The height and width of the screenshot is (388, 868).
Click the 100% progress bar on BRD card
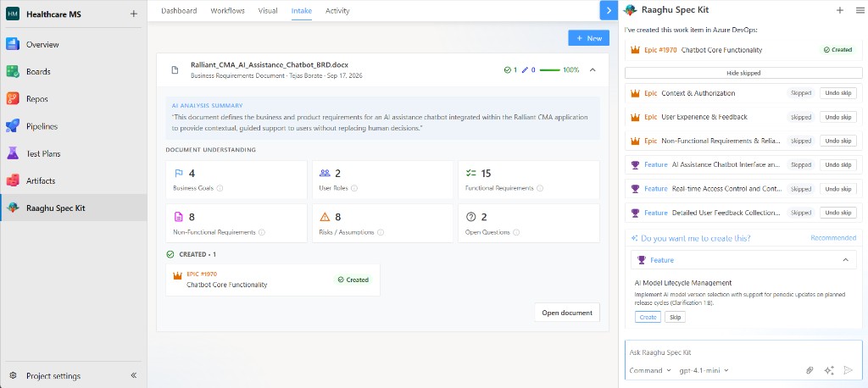coord(549,70)
